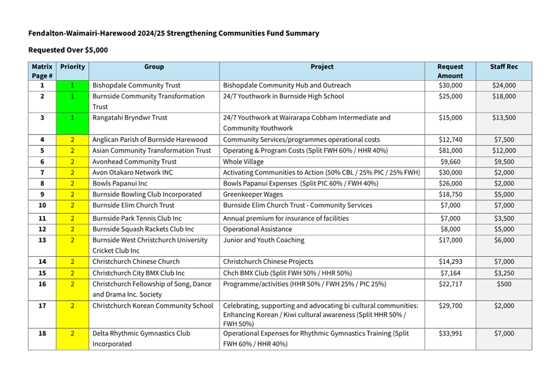
Task: Click the 'Group' column header
Action: tap(154, 71)
